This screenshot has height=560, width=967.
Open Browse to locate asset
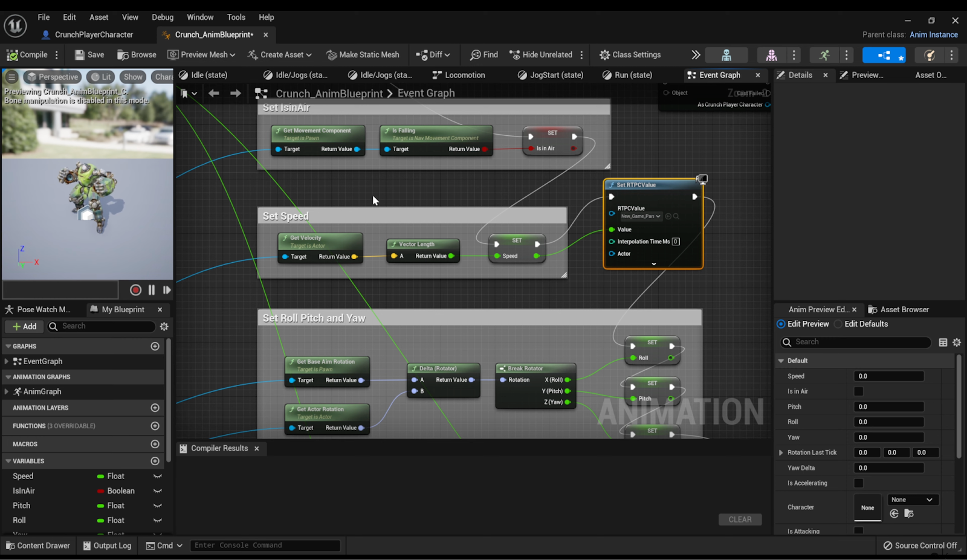coord(123,55)
